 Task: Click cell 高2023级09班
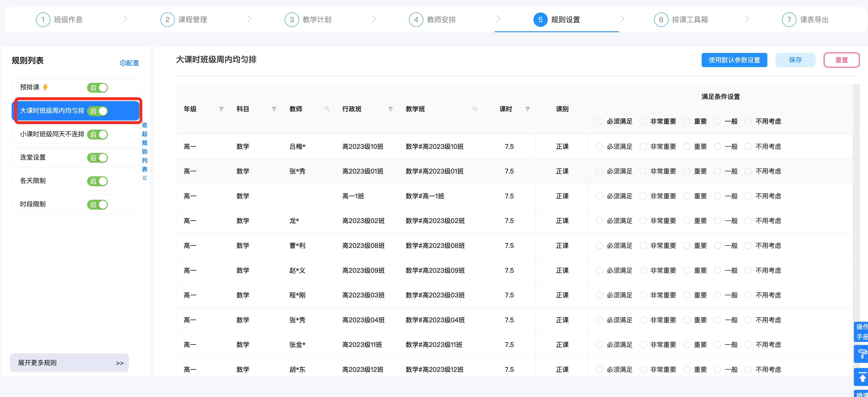click(363, 270)
